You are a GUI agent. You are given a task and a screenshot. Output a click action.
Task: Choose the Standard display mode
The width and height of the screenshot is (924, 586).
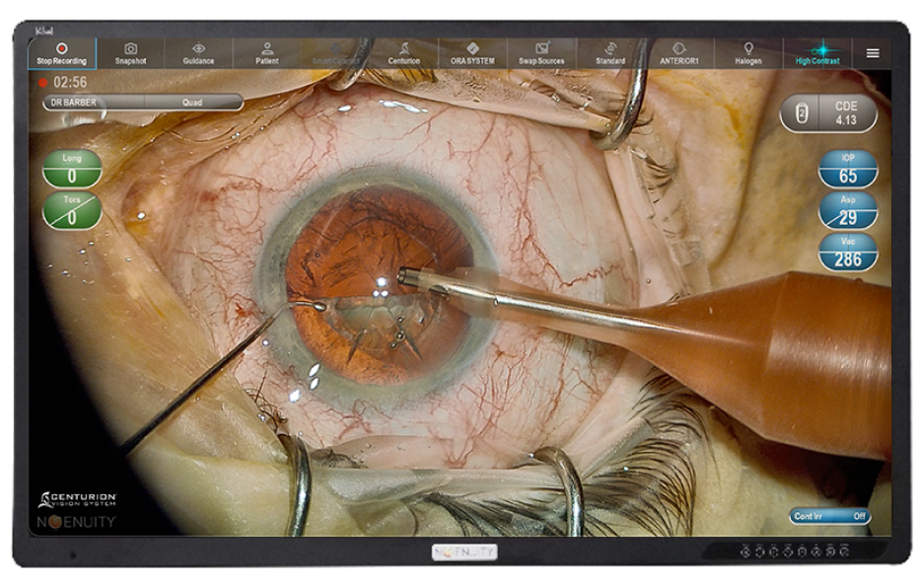click(x=610, y=53)
